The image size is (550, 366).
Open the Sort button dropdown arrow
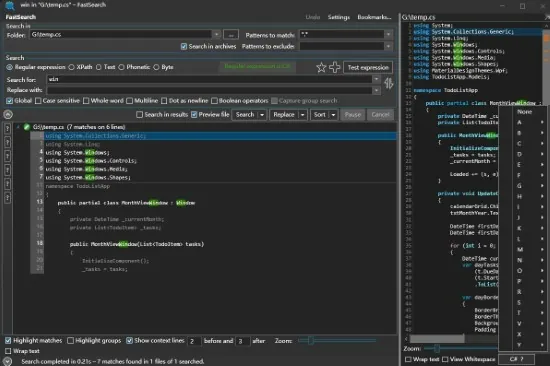pyautogui.click(x=334, y=115)
